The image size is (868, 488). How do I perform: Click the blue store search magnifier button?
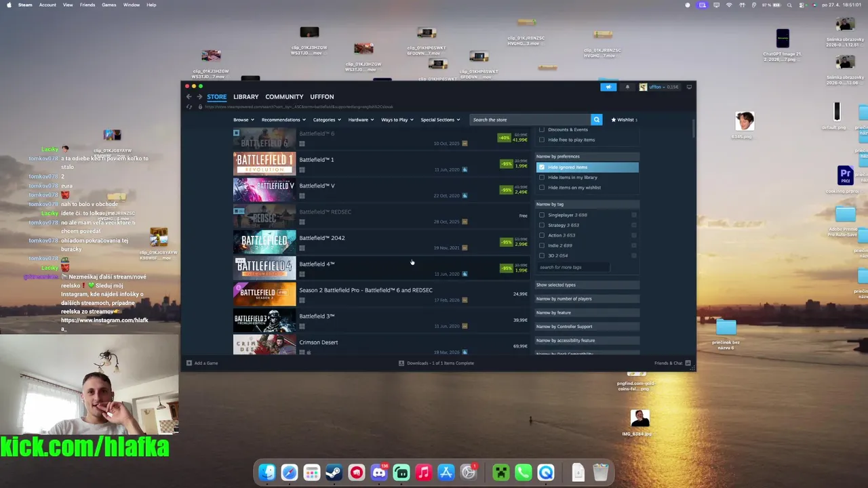tap(596, 120)
